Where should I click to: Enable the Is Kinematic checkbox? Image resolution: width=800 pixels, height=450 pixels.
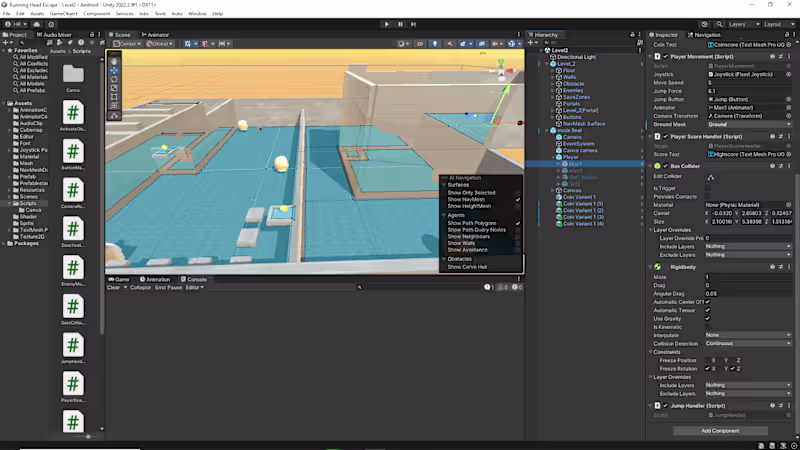coord(708,327)
